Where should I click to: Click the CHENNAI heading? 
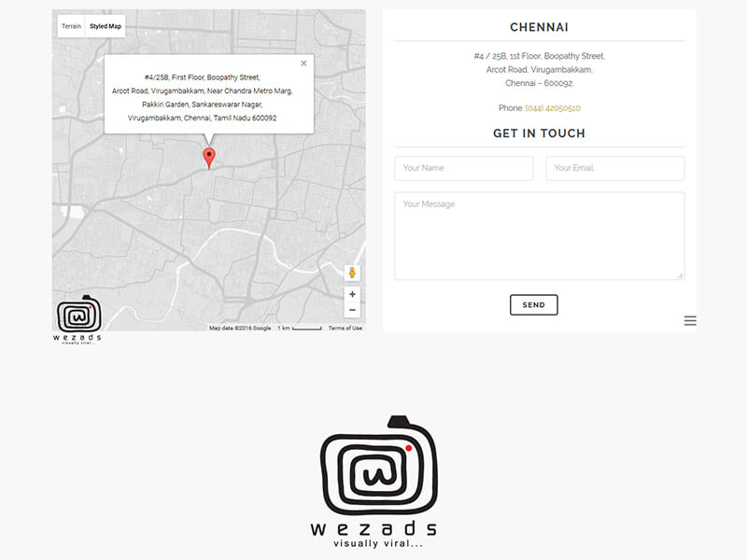[539, 28]
